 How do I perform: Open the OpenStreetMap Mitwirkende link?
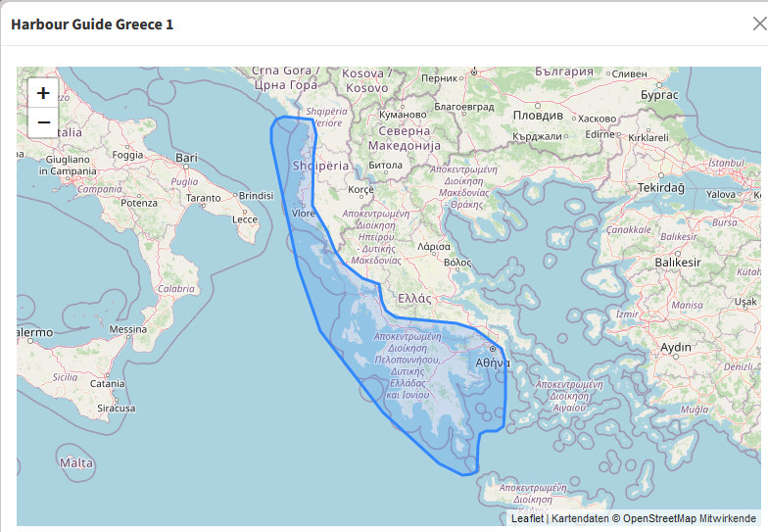pyautogui.click(x=690, y=518)
